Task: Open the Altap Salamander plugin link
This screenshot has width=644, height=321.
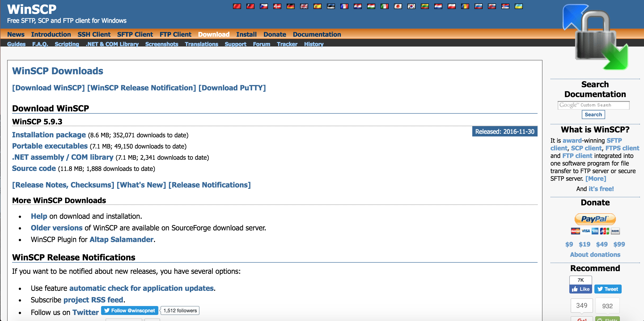Action: [121, 240]
